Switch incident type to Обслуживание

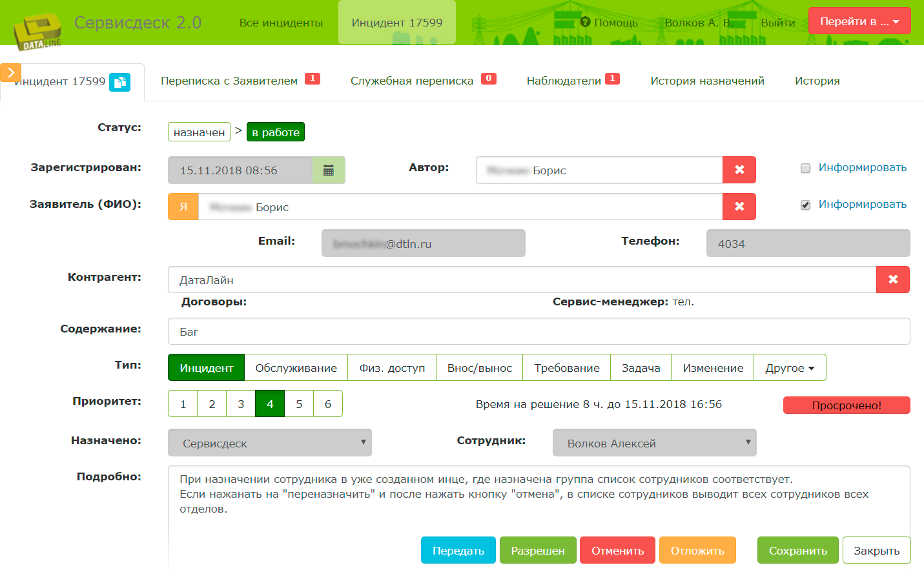[297, 367]
